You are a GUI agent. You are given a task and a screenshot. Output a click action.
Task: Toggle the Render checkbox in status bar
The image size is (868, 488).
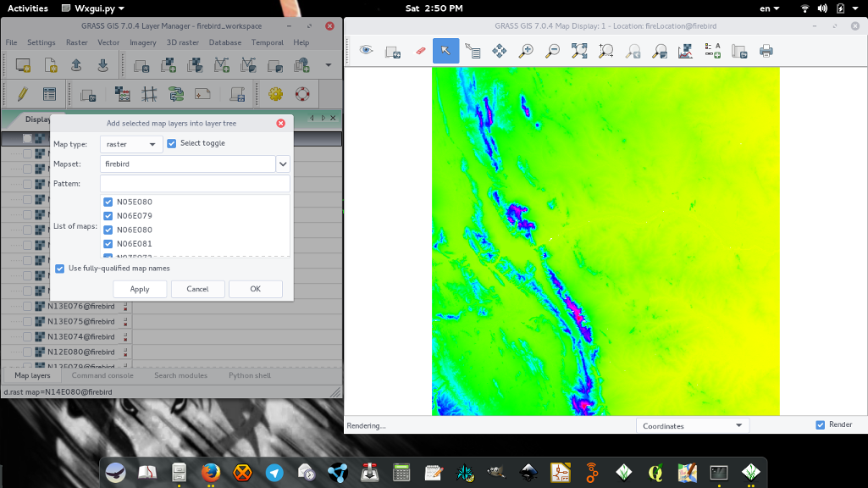[x=820, y=424]
